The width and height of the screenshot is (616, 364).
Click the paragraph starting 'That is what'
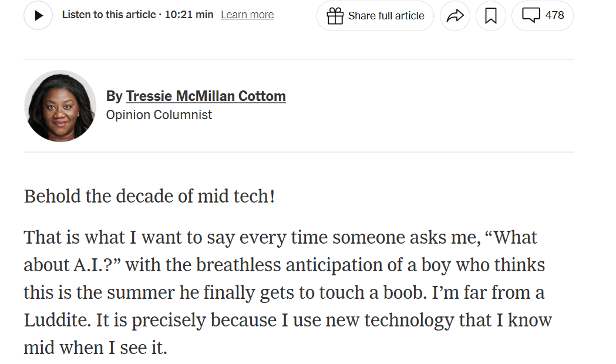click(288, 292)
